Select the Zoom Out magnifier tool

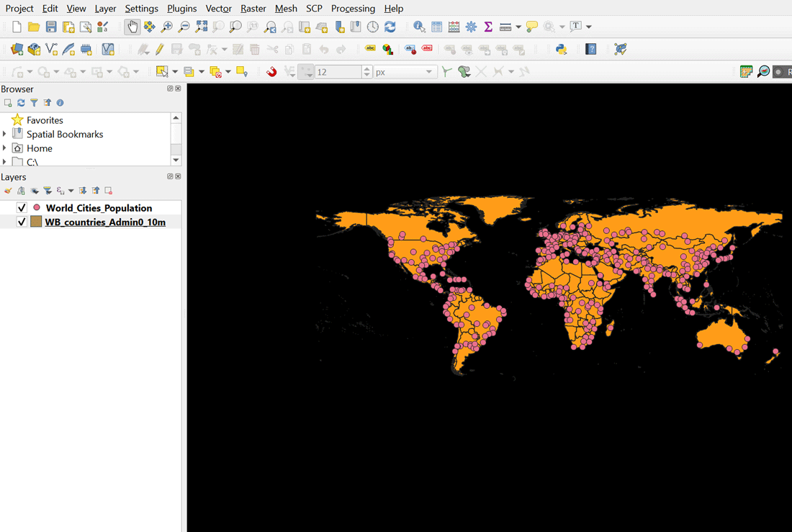(184, 27)
